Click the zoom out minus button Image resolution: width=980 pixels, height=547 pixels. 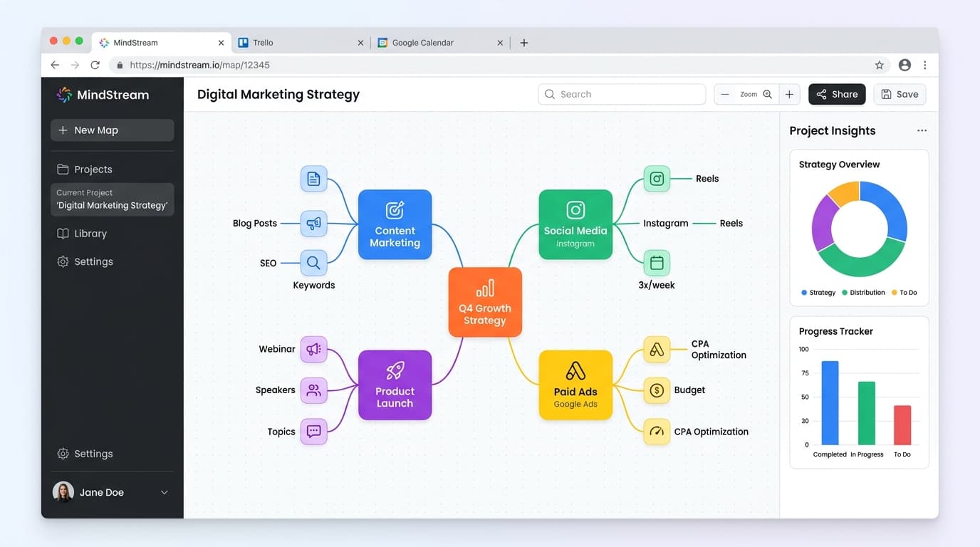(x=725, y=94)
